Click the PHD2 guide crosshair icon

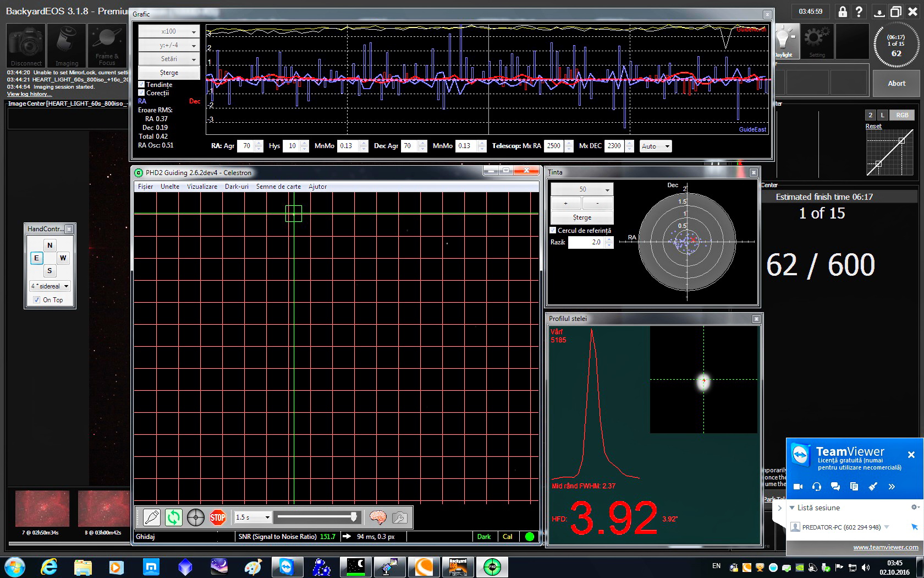(196, 517)
